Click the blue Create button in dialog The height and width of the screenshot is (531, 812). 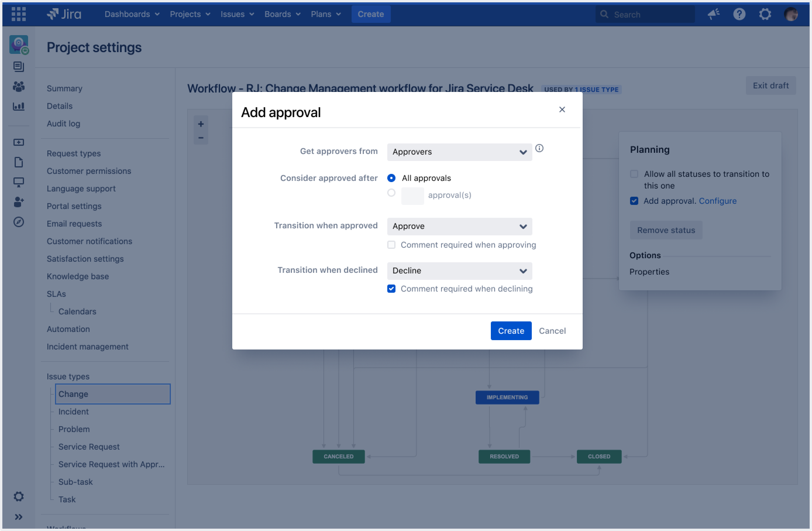(511, 330)
